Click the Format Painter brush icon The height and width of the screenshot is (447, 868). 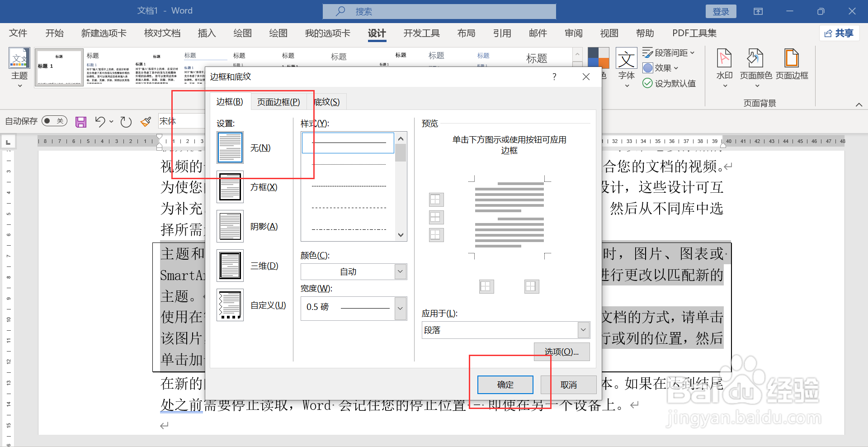pos(146,122)
